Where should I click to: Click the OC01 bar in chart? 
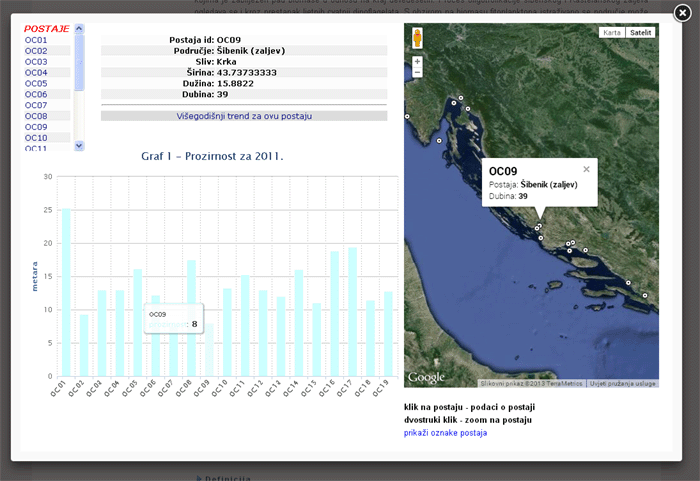coord(66,292)
